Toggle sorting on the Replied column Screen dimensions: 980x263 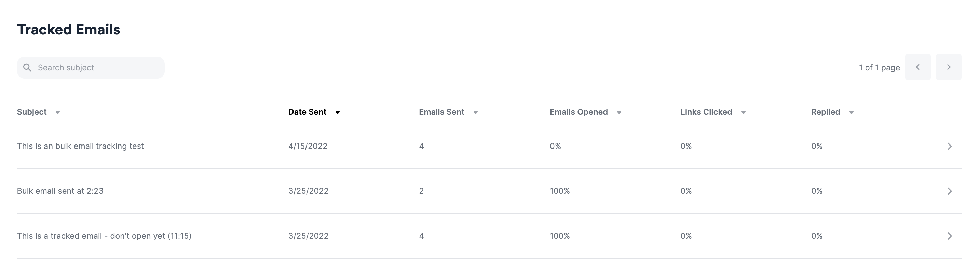[x=852, y=112]
